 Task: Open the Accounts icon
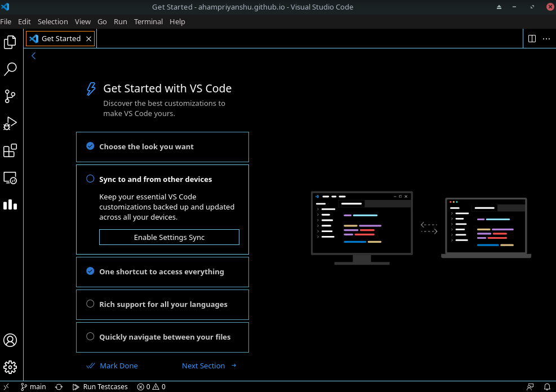(x=10, y=340)
